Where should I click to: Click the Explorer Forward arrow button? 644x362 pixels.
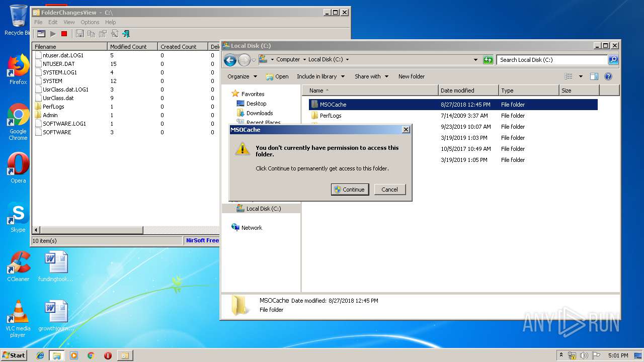244,60
